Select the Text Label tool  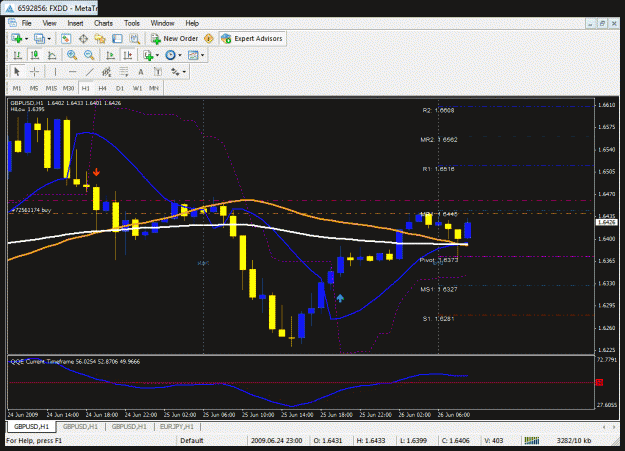coord(158,72)
